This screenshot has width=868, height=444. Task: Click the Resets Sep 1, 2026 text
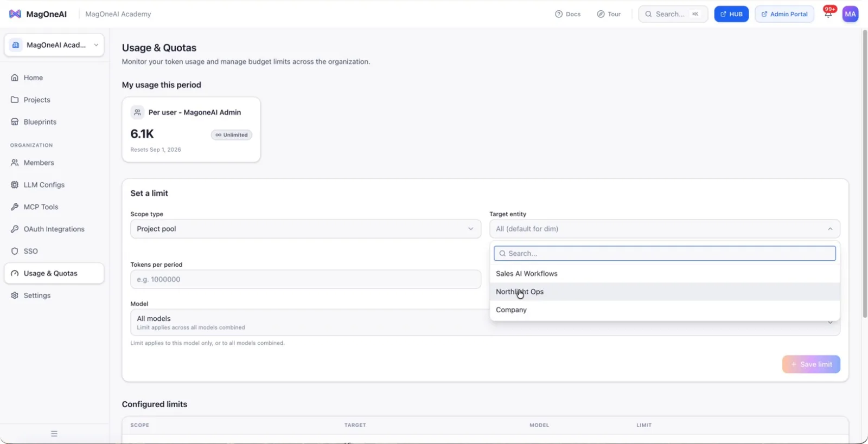click(x=156, y=150)
